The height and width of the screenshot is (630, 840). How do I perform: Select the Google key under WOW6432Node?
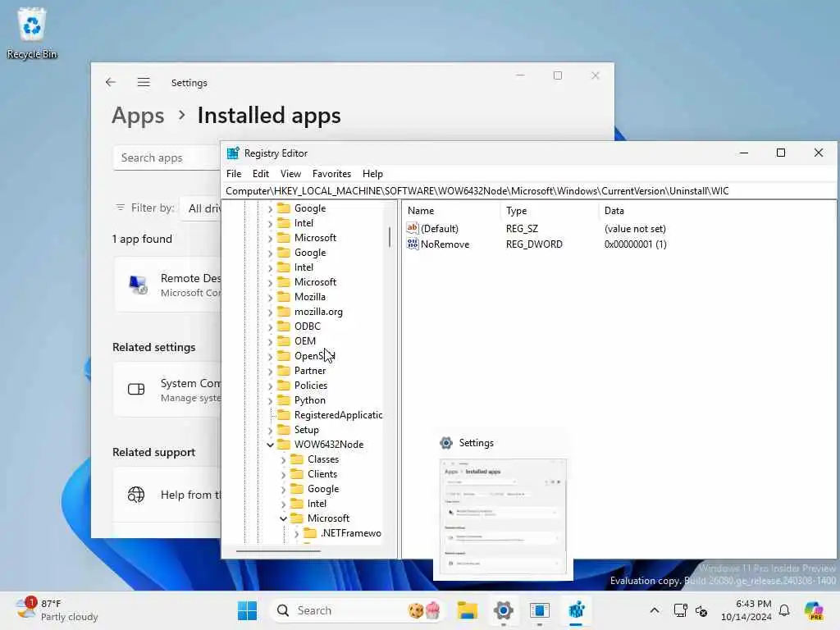[323, 489]
